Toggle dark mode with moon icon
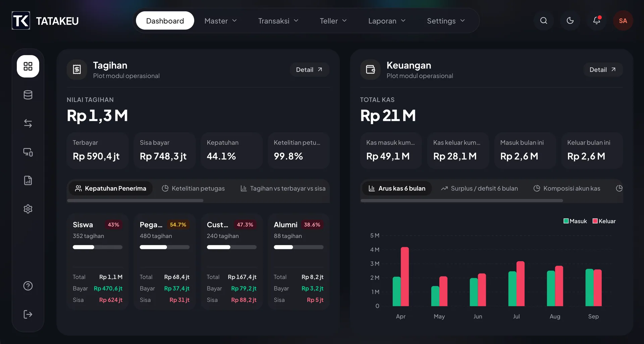 pos(570,20)
